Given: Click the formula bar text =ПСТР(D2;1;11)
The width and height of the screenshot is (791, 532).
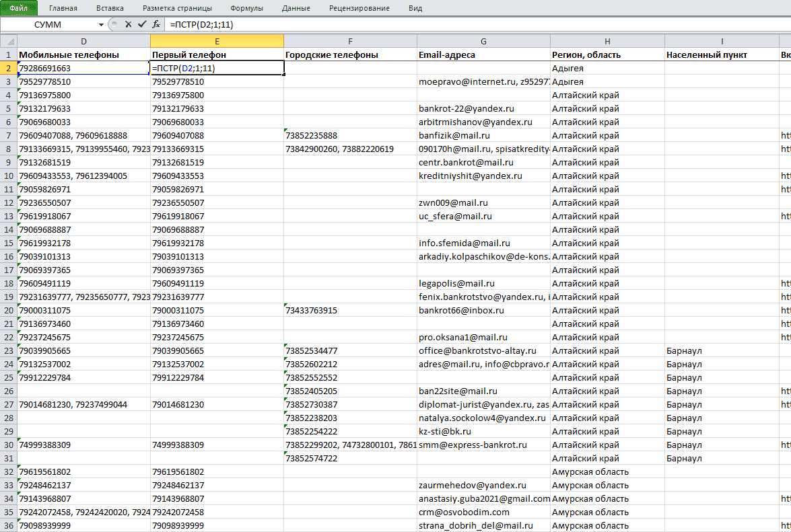Looking at the screenshot, I should tap(202, 24).
